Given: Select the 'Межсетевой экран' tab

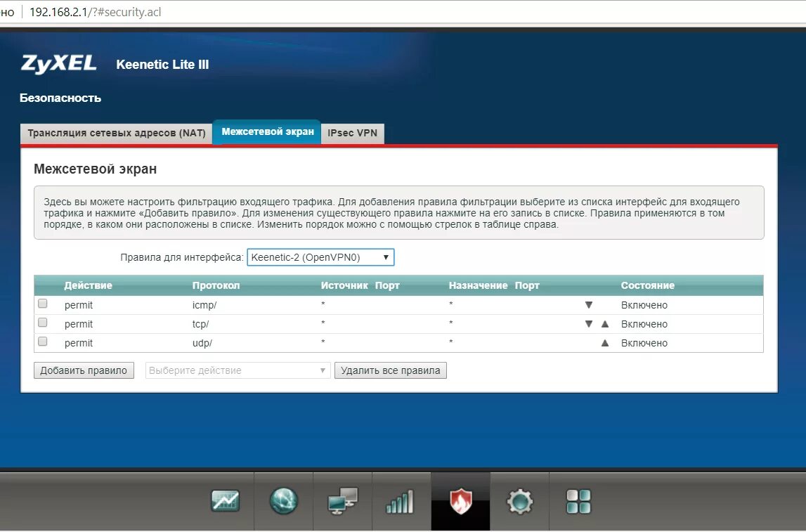Looking at the screenshot, I should [x=267, y=131].
